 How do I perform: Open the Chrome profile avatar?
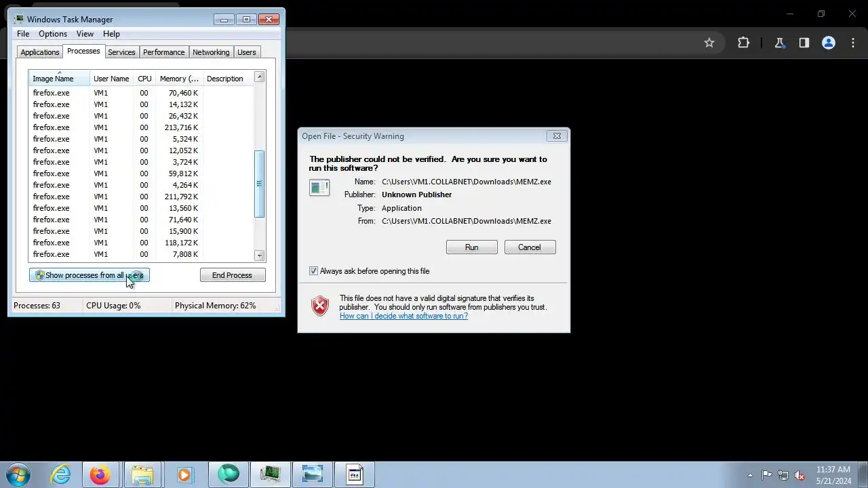[x=829, y=43]
